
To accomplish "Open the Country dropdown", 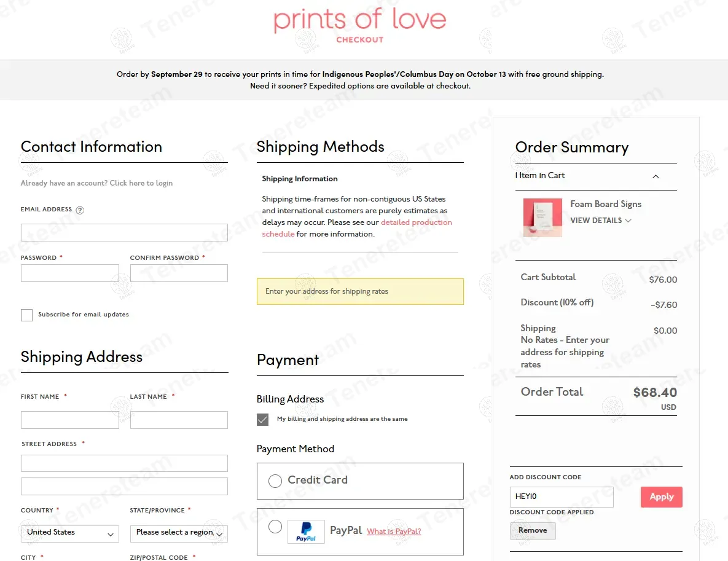I will tap(69, 533).
